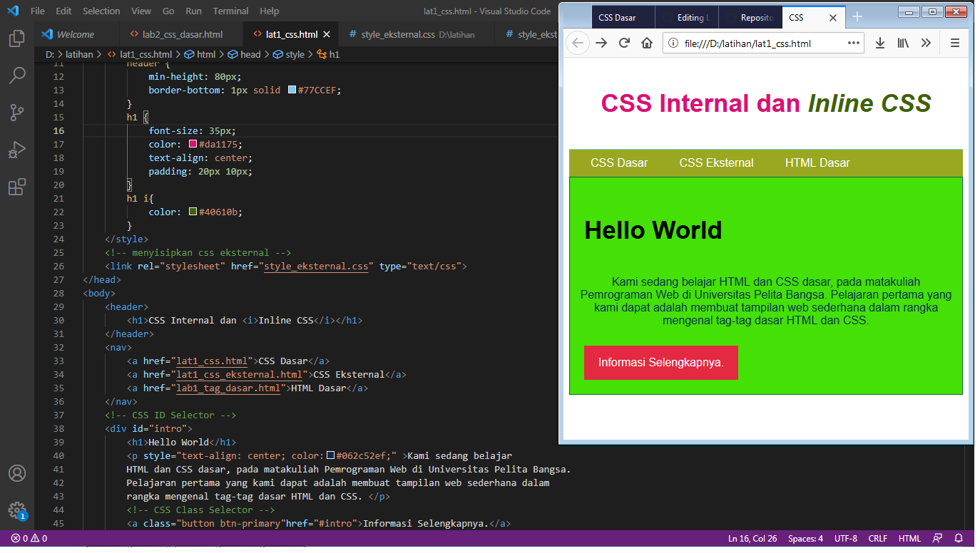Screen dimensions: 980x553
Task: Open the Firefox hamburger menu
Action: pyautogui.click(x=954, y=43)
